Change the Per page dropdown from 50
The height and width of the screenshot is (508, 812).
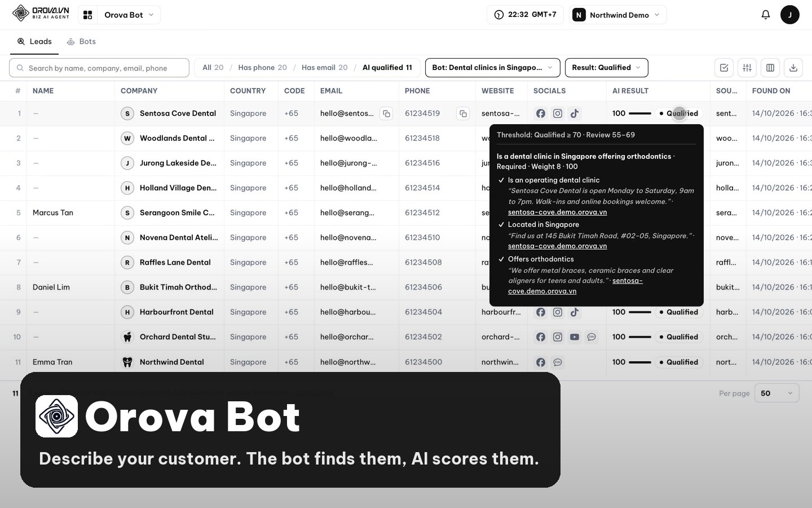[776, 393]
